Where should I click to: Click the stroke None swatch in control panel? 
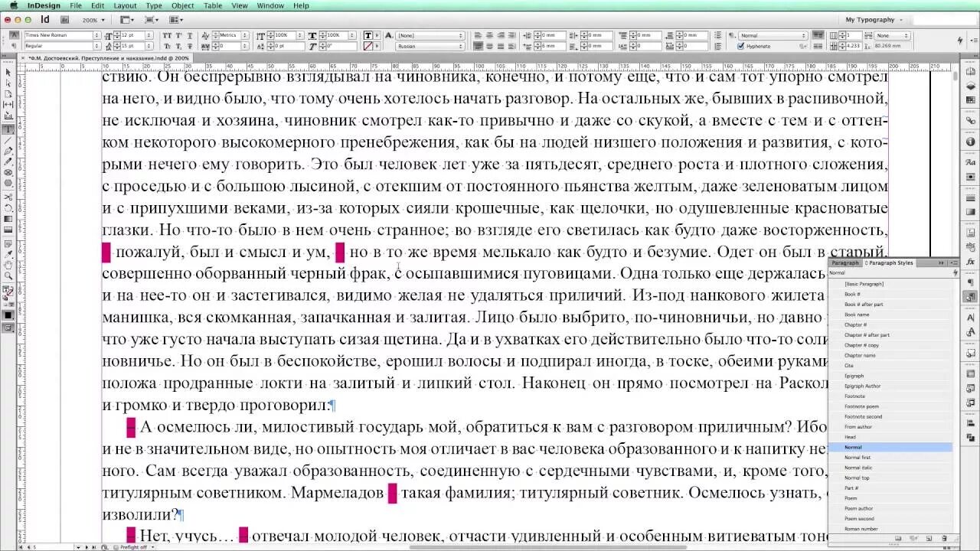coord(367,46)
